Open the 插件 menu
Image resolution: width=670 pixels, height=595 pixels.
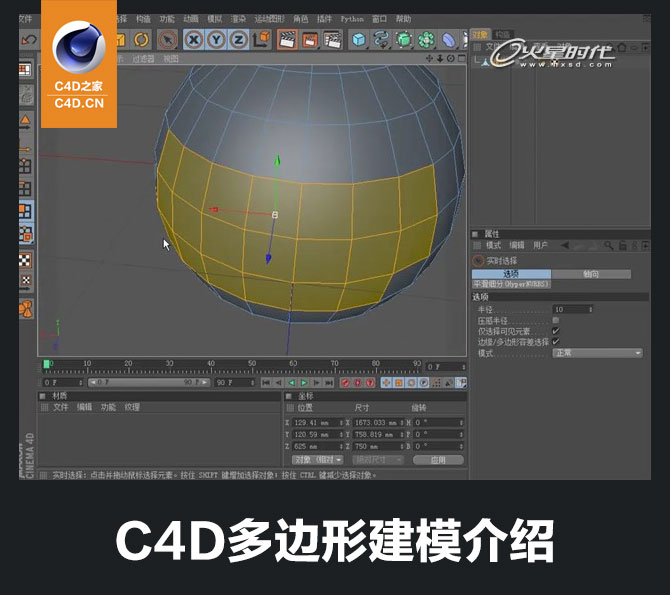coord(324,19)
